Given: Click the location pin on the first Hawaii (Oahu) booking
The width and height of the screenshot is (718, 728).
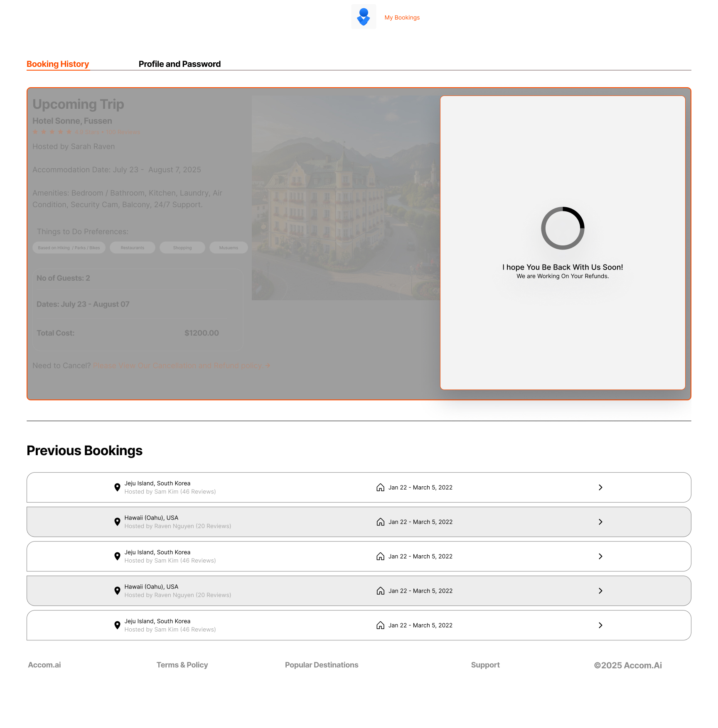Looking at the screenshot, I should coord(117,522).
